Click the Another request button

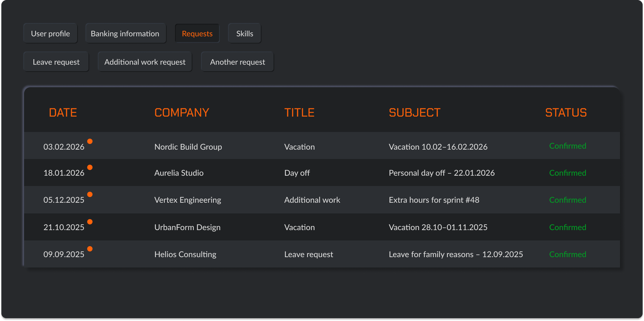pyautogui.click(x=237, y=62)
